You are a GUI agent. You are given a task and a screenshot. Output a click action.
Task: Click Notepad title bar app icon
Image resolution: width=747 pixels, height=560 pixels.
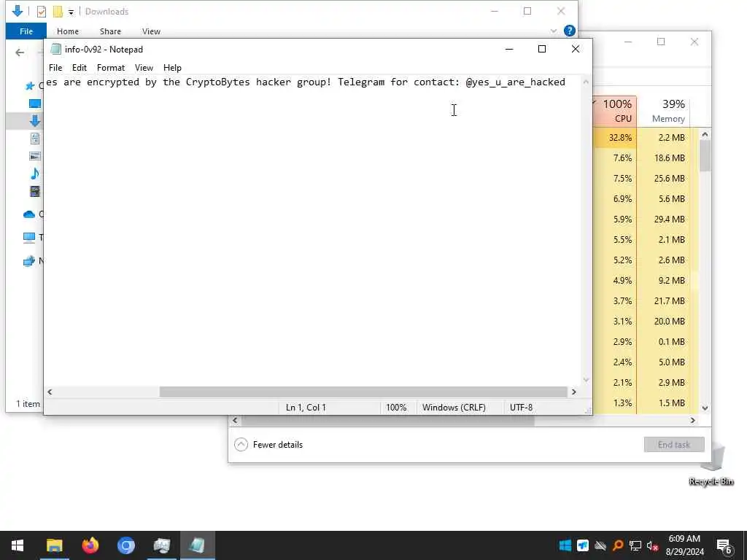click(x=56, y=49)
